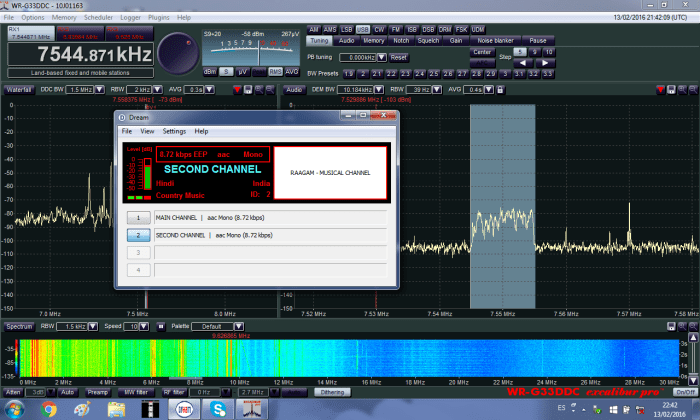700x420 pixels.
Task: Click the RMS meter mode button
Action: (x=274, y=71)
